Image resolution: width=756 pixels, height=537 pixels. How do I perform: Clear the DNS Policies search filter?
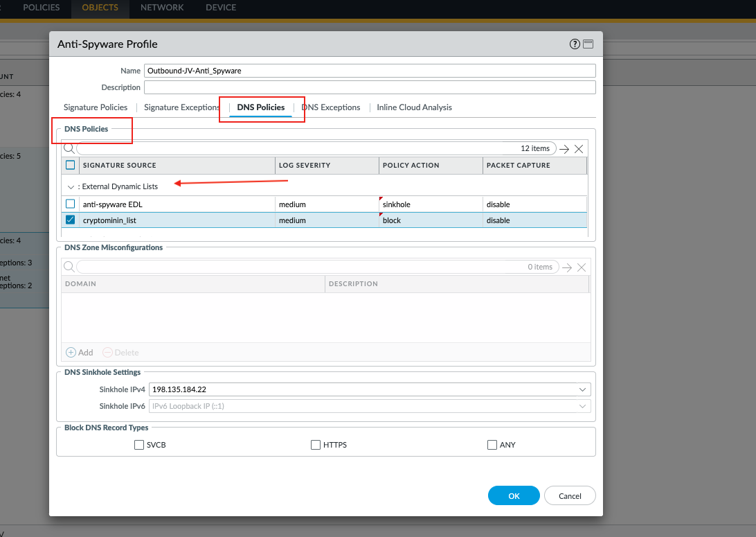click(x=579, y=149)
